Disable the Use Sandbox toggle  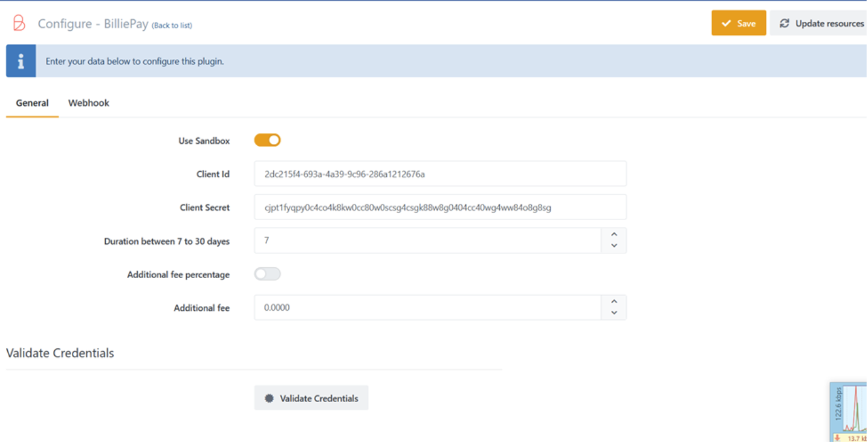(267, 140)
